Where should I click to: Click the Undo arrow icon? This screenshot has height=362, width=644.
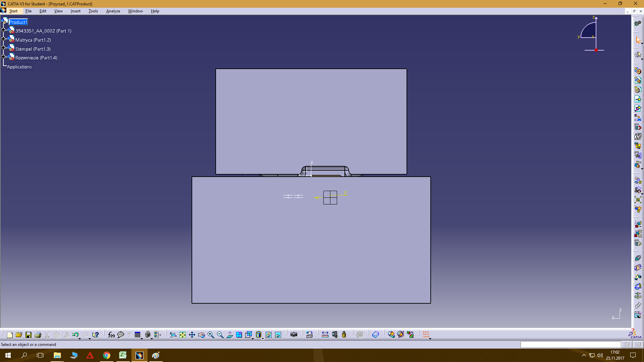pos(75,335)
